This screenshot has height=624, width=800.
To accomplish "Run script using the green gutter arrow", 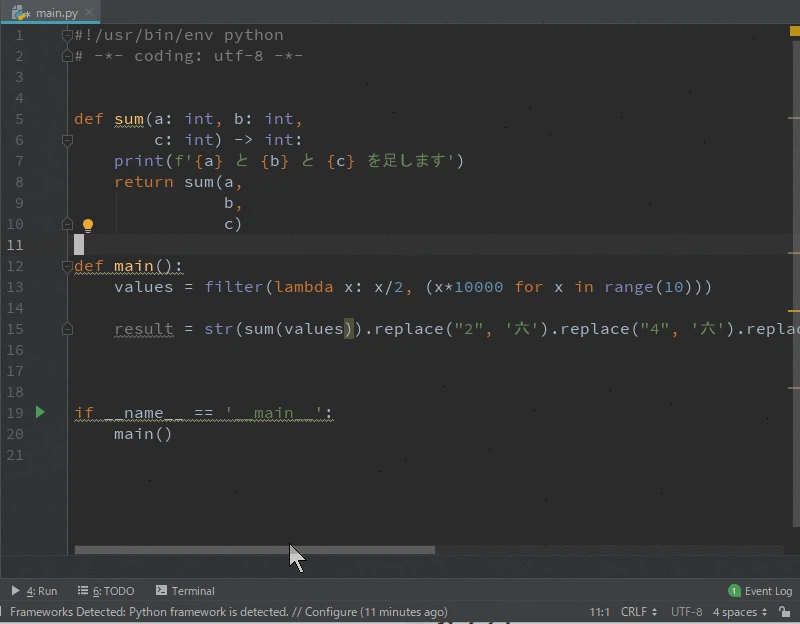I will pos(40,412).
